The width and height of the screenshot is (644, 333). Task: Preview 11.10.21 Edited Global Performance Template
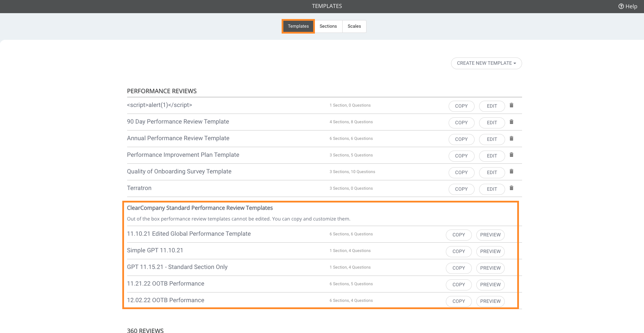pyautogui.click(x=491, y=235)
